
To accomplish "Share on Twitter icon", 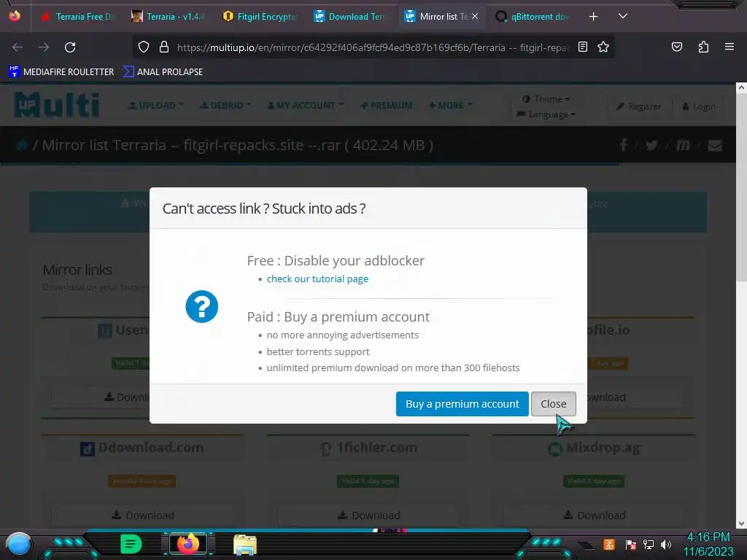I will 651,145.
